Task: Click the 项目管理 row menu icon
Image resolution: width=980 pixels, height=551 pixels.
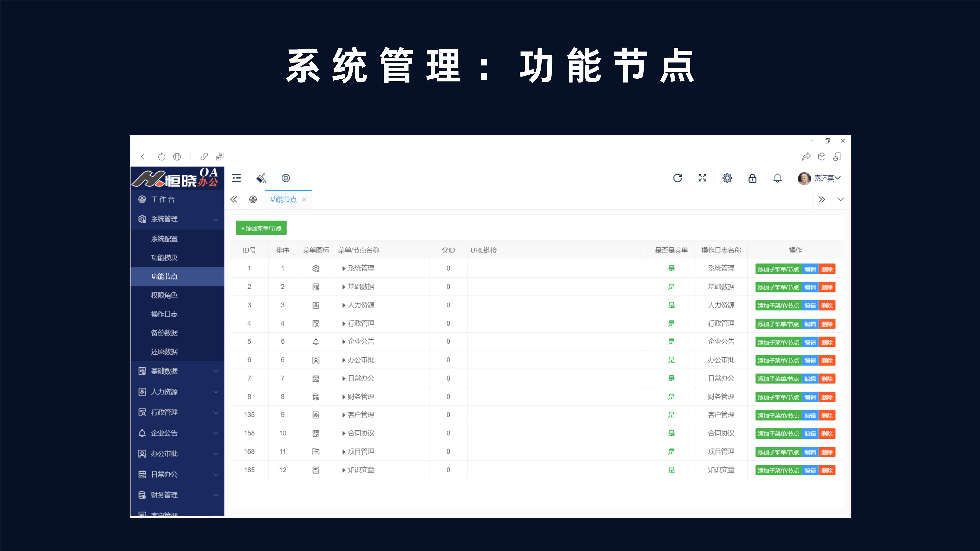Action: pos(316,452)
